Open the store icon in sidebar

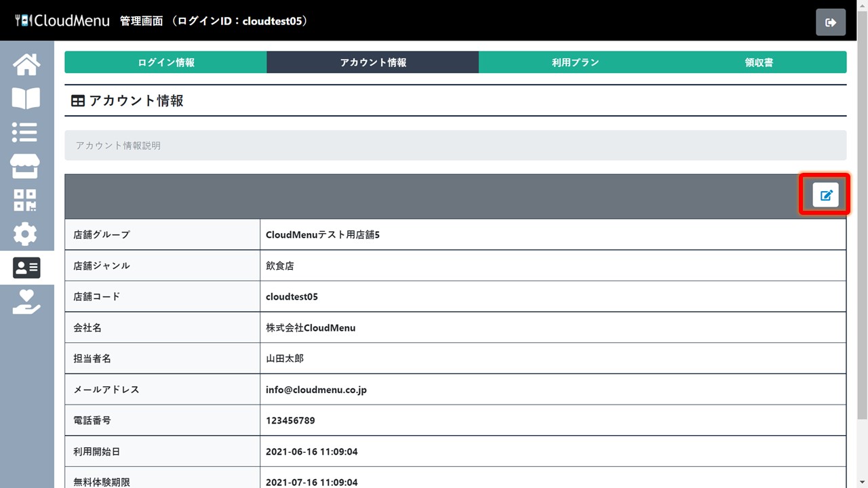click(x=26, y=166)
